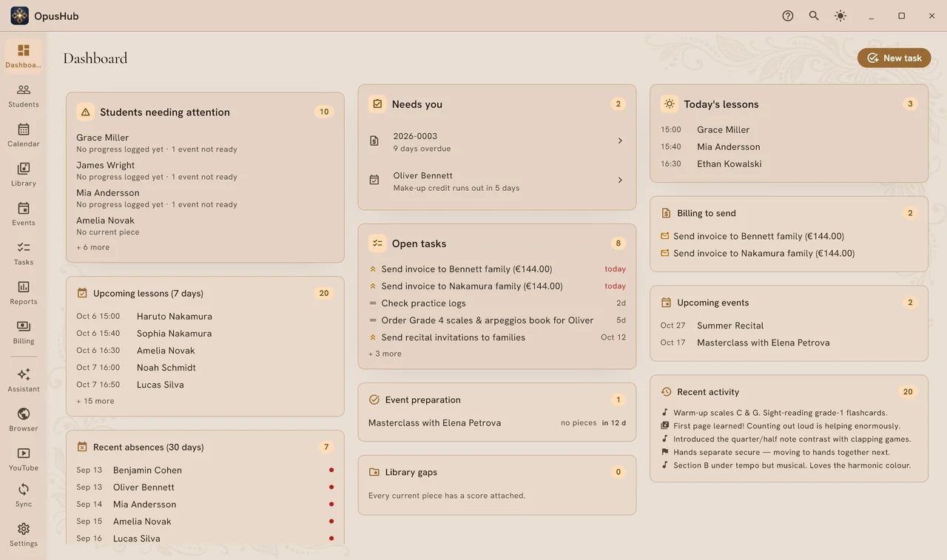Click the Needs you count badge
This screenshot has height=560, width=947.
pyautogui.click(x=619, y=104)
